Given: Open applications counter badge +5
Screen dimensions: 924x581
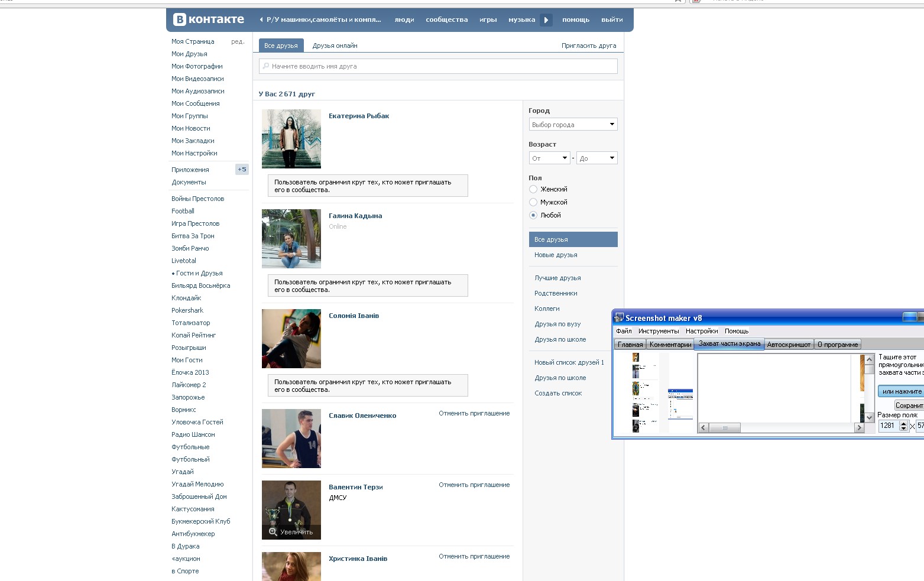Looking at the screenshot, I should click(242, 170).
